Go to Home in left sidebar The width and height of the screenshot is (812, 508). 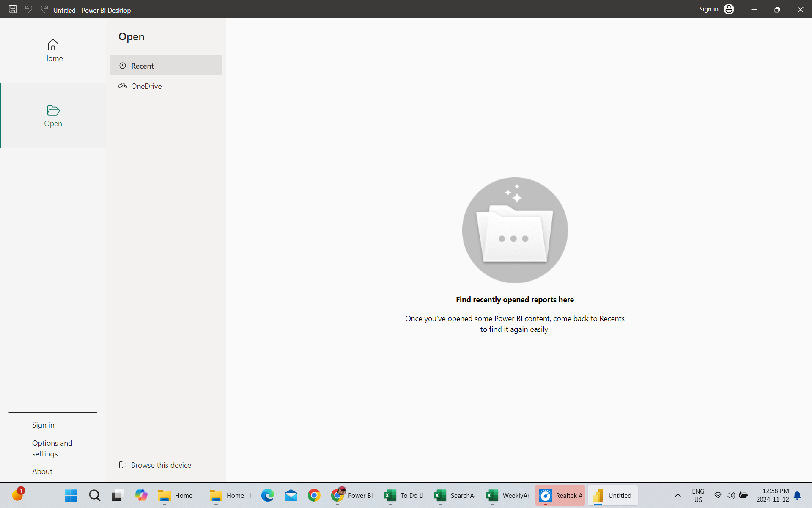pos(53,50)
